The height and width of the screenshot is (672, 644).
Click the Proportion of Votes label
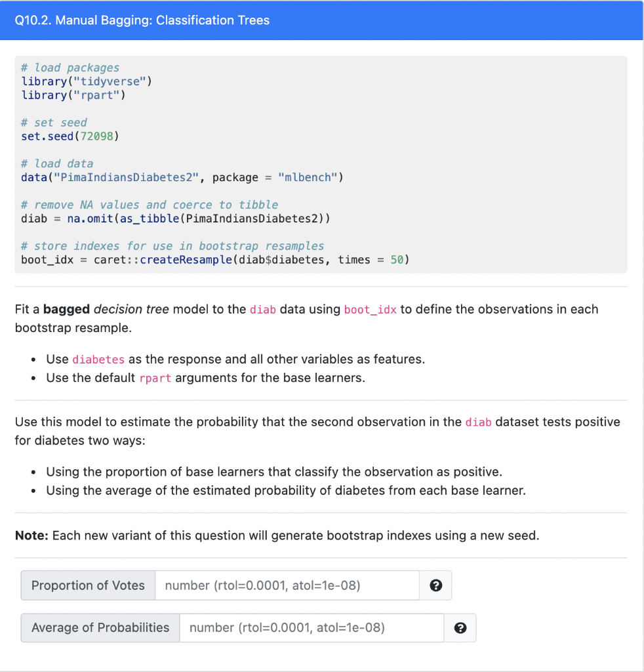click(87, 585)
